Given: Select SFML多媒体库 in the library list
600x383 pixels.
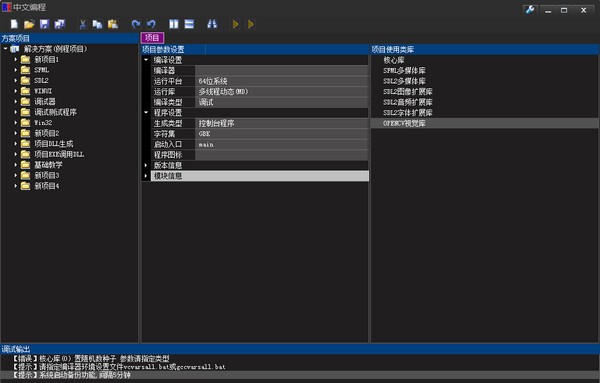Looking at the screenshot, I should (x=404, y=70).
